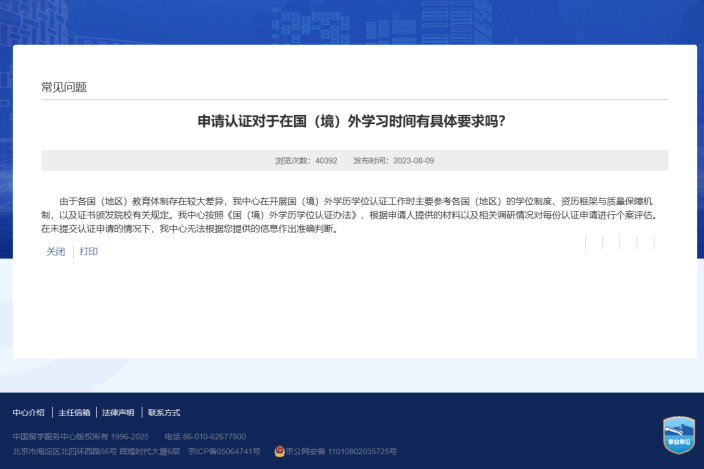Click the 事业单位 shield badge icon
Screen dimensions: 704x469
tap(679, 435)
